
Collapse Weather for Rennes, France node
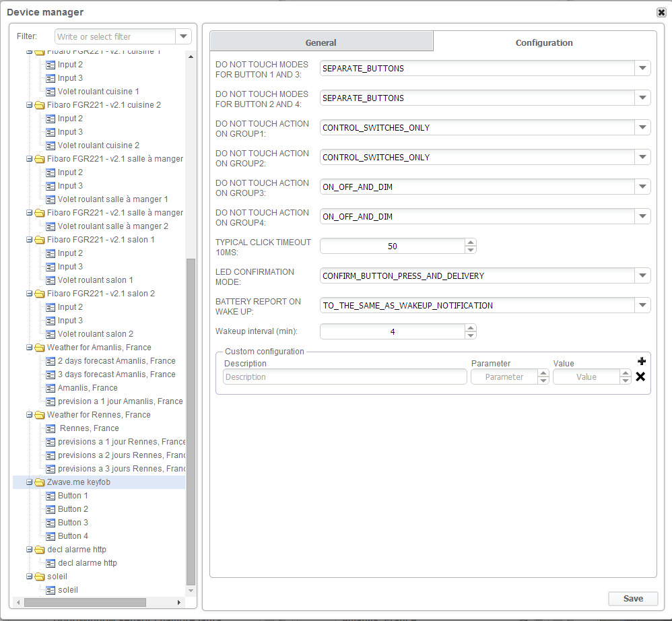pos(29,415)
